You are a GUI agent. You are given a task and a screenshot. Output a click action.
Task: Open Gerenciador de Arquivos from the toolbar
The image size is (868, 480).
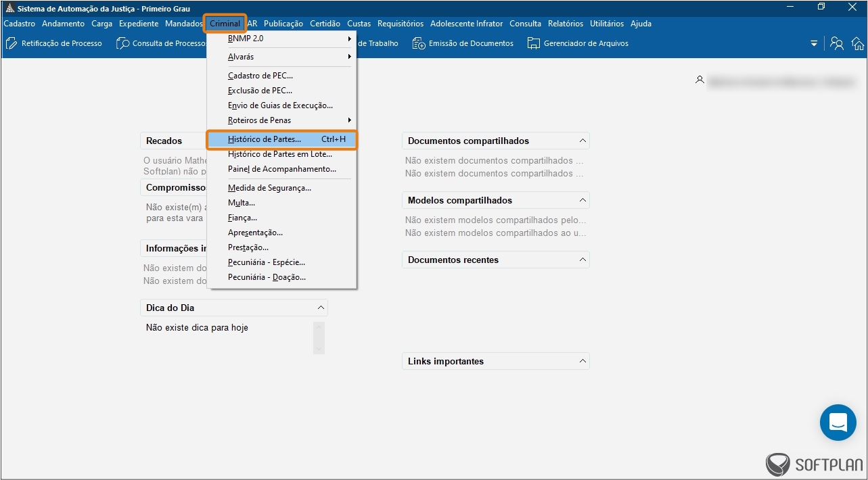[x=534, y=43]
